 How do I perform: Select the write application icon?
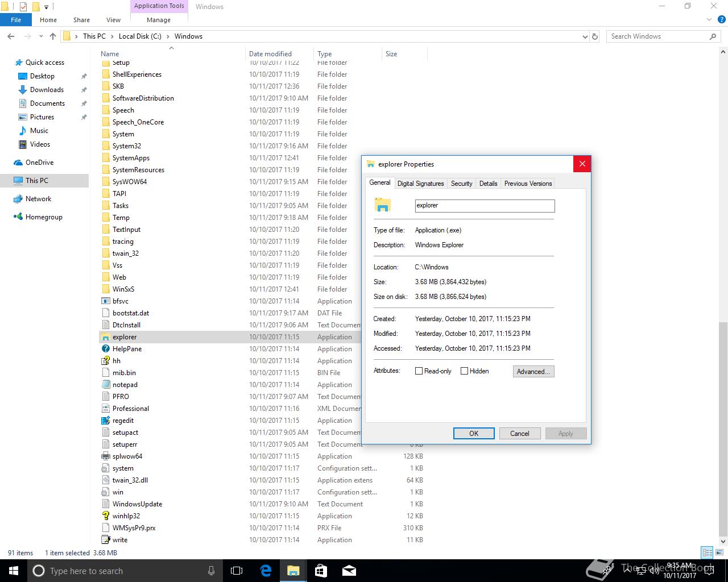point(106,540)
